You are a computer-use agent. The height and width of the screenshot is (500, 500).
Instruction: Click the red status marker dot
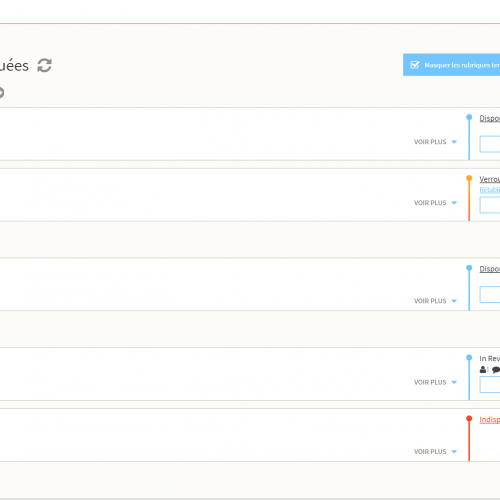click(469, 418)
